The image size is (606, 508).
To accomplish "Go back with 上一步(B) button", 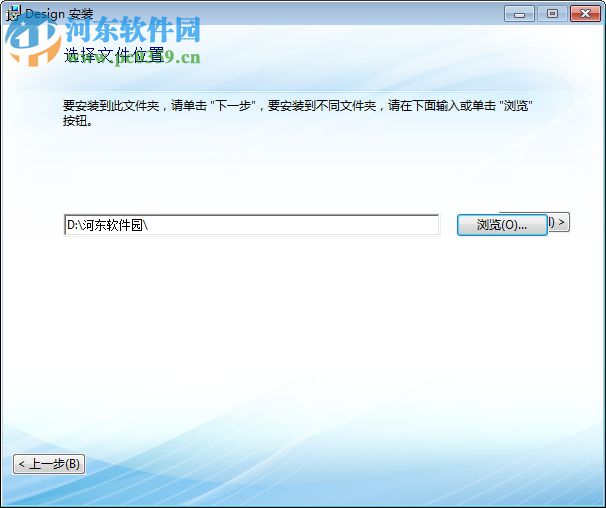I will click(49, 464).
